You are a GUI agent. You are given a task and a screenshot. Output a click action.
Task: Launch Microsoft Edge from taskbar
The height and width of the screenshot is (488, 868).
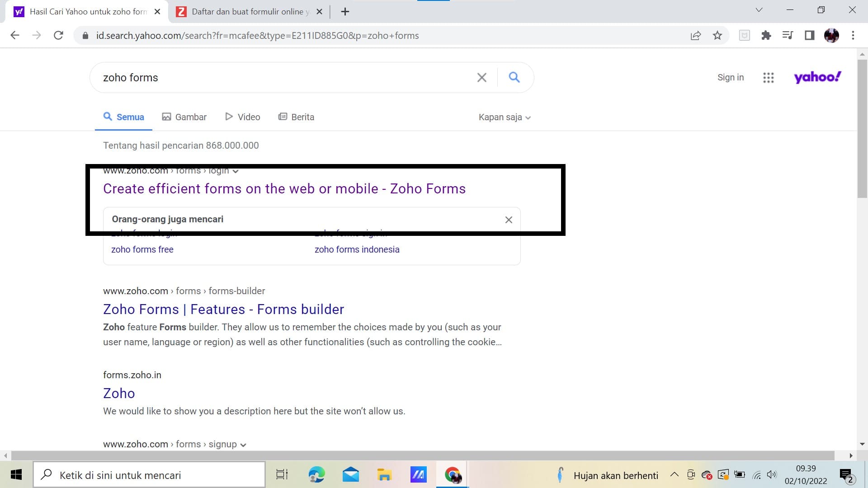coord(316,475)
